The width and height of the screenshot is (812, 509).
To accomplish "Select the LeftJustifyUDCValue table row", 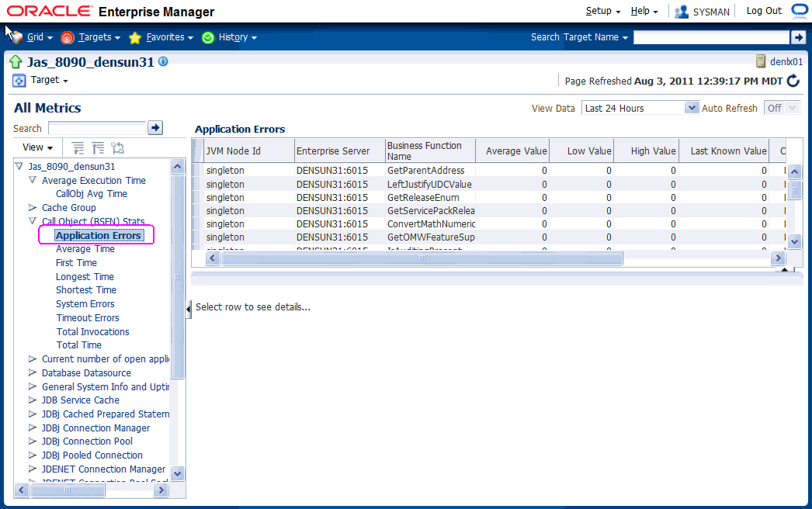I will pyautogui.click(x=489, y=185).
